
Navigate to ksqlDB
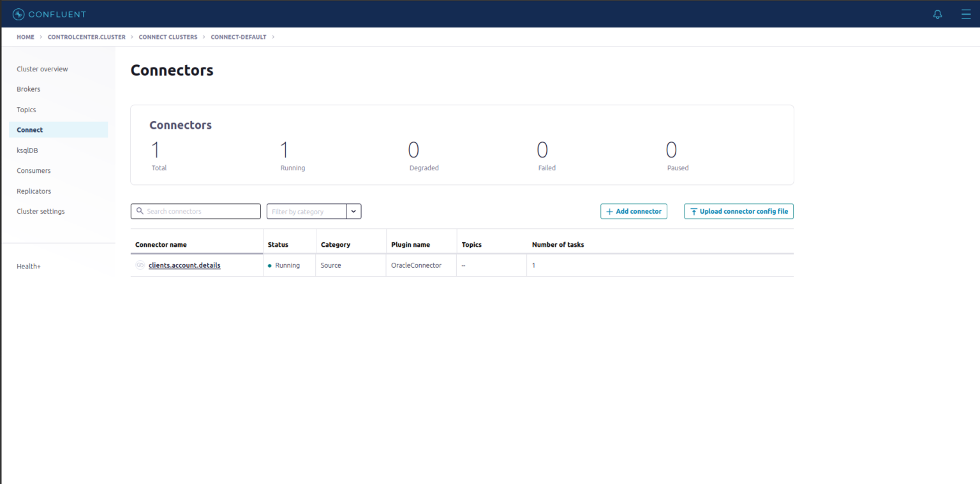[27, 150]
